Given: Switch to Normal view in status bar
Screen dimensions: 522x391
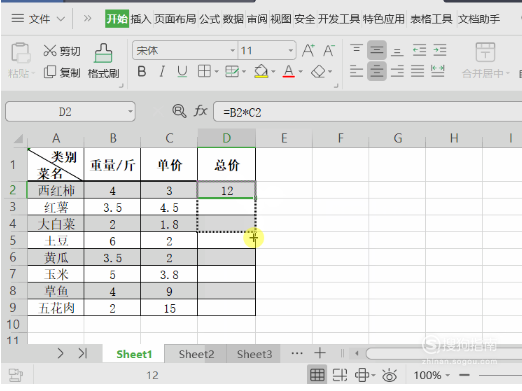Looking at the screenshot, I should click(x=317, y=375).
